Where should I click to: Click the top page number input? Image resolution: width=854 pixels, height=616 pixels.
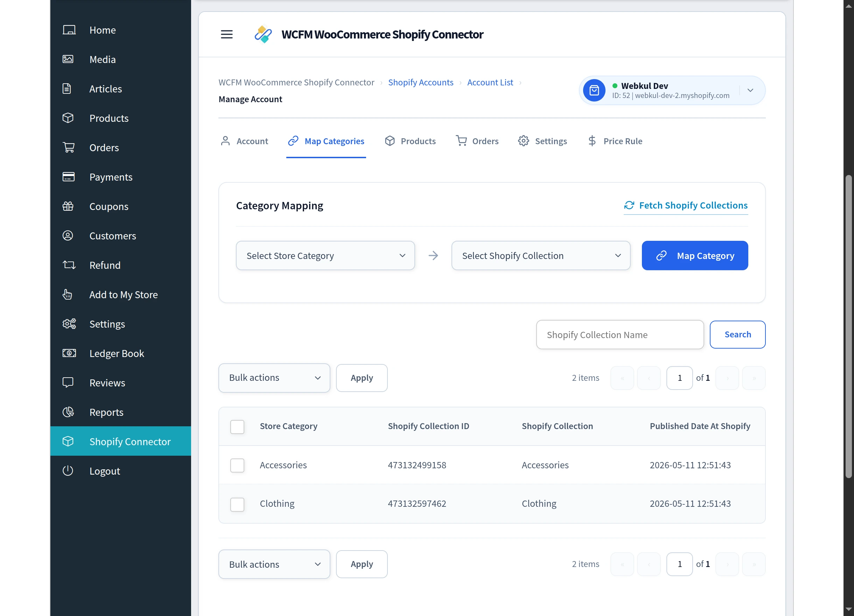point(679,378)
